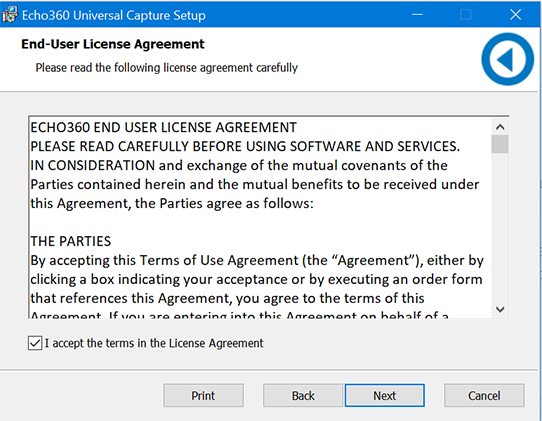Screen dimensions: 542x421
Task: Click the license scrollbar thumb
Action: (500, 144)
